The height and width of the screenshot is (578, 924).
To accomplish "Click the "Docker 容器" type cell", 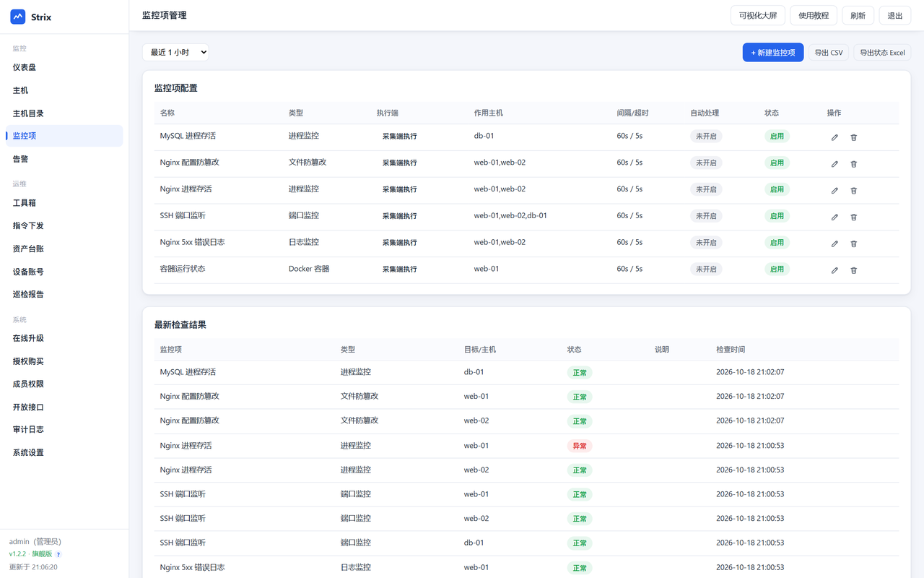I will (x=309, y=269).
